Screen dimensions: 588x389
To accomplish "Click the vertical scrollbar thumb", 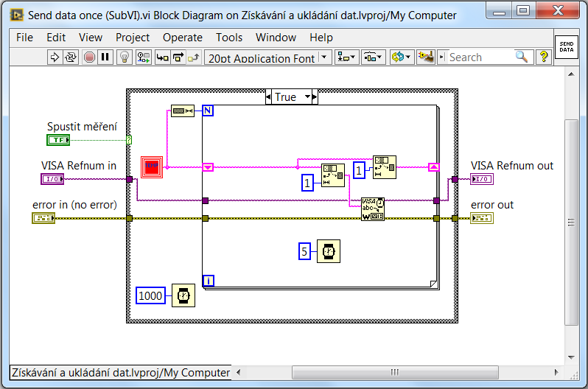I will [571, 222].
